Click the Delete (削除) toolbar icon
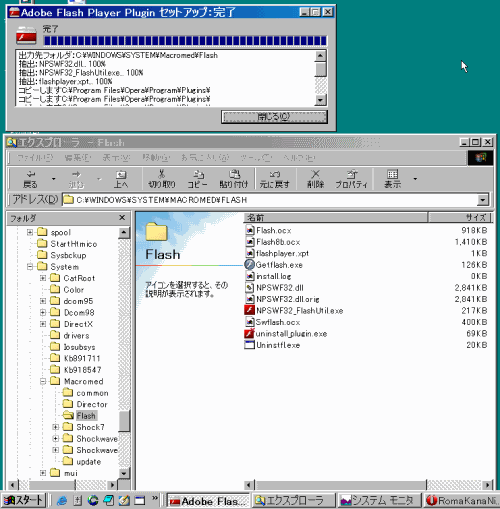The height and width of the screenshot is (509, 500). coord(315,179)
